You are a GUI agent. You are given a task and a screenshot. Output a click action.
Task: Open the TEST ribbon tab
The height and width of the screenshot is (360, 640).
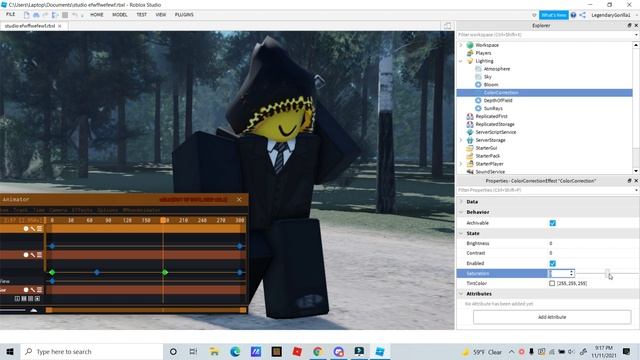[x=141, y=15]
